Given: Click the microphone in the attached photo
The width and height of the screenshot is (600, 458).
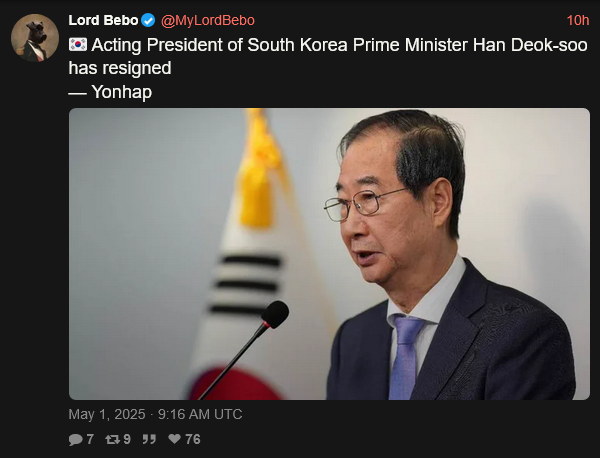Looking at the screenshot, I should [x=244, y=350].
